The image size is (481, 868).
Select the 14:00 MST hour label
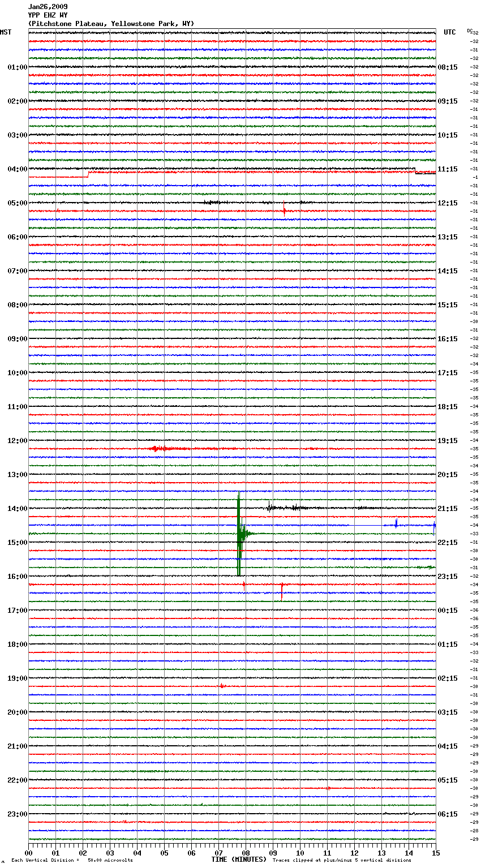click(17, 509)
